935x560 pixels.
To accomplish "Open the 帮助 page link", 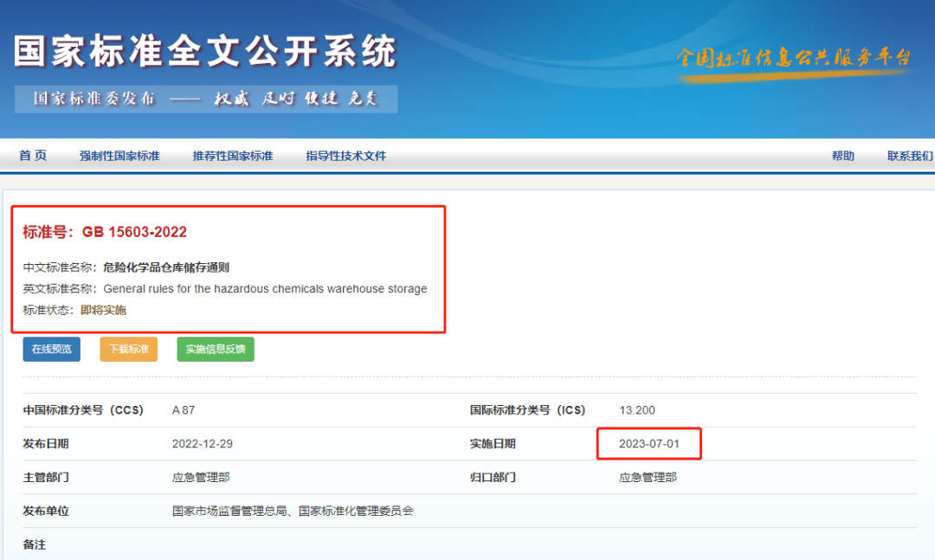I will coord(842,156).
